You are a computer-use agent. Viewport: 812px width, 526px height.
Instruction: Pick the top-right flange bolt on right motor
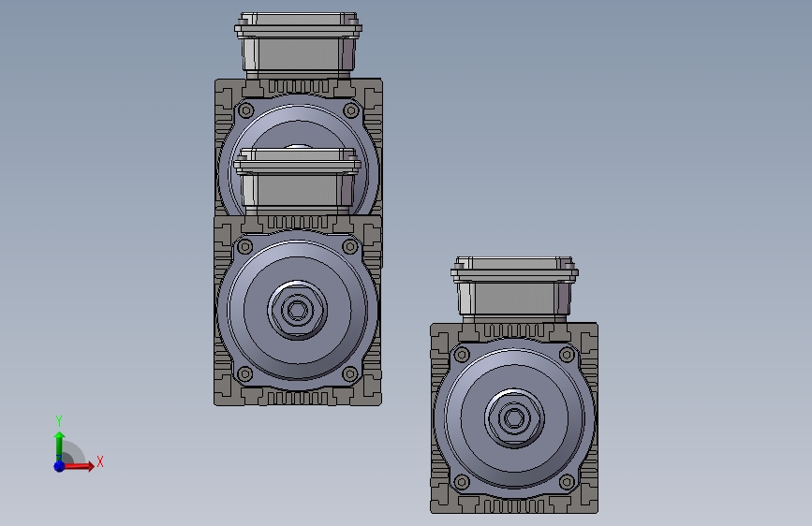(x=567, y=355)
